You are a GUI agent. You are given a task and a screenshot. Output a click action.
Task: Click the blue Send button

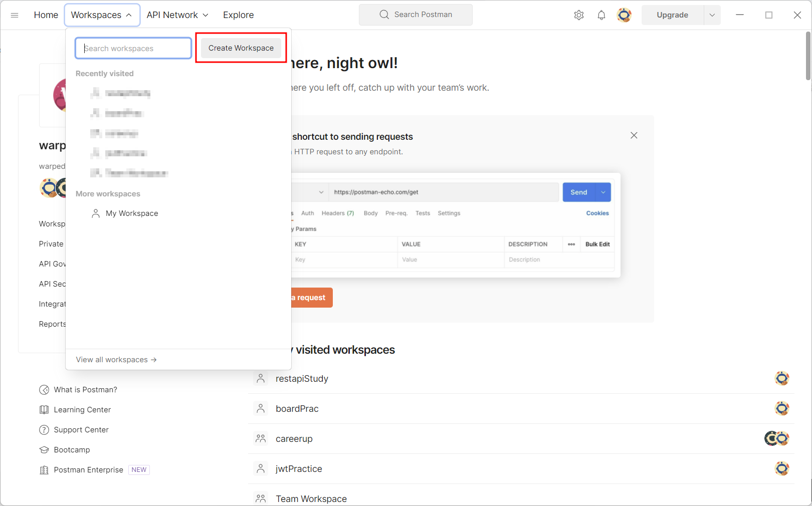[579, 192]
